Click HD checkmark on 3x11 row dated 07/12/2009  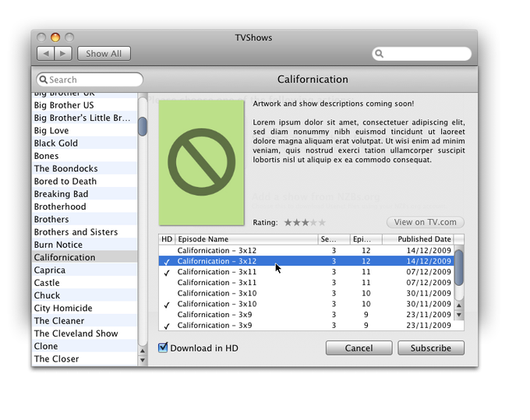click(x=167, y=273)
